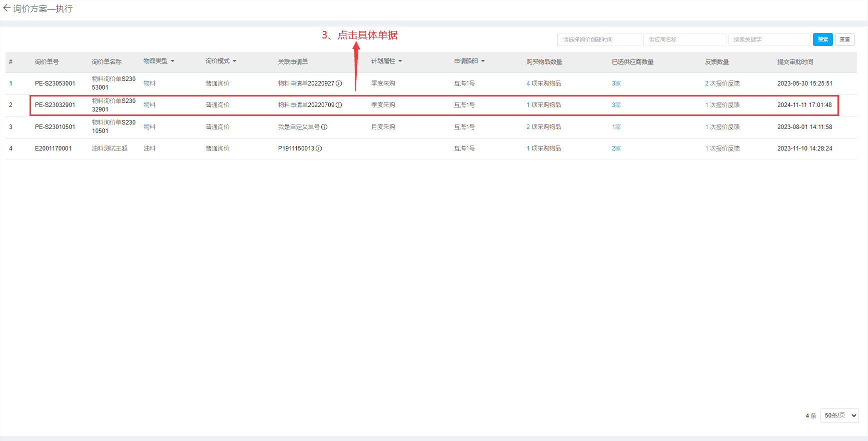Image resolution: width=868 pixels, height=441 pixels.
Task: Open the 50条/页 page size selector
Action: point(839,415)
